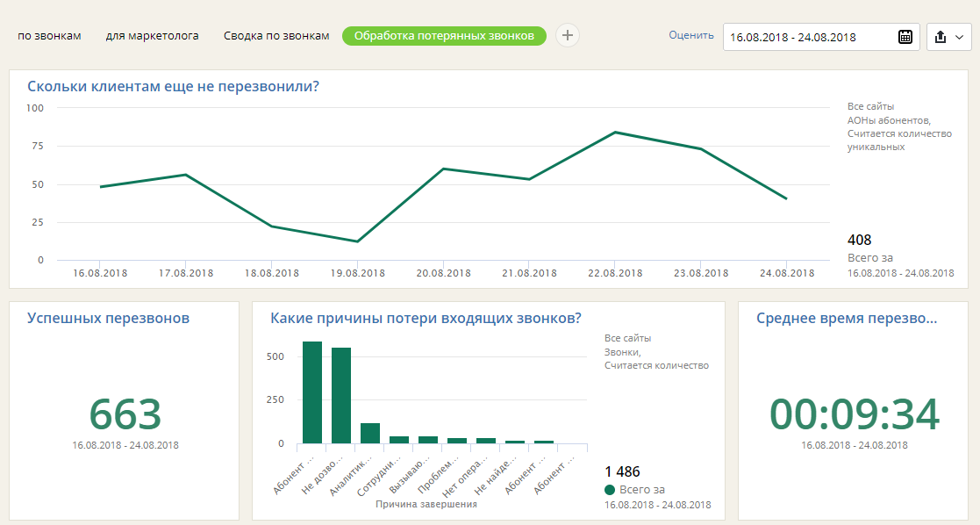Click the bar above the "Аналитик..." label
The width and height of the screenshot is (980, 525).
coord(370,434)
